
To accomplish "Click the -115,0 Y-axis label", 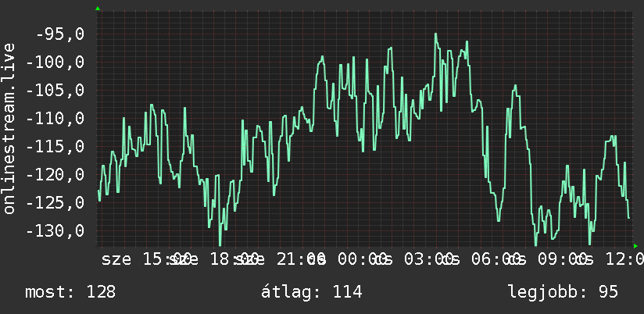I will 55,147.
